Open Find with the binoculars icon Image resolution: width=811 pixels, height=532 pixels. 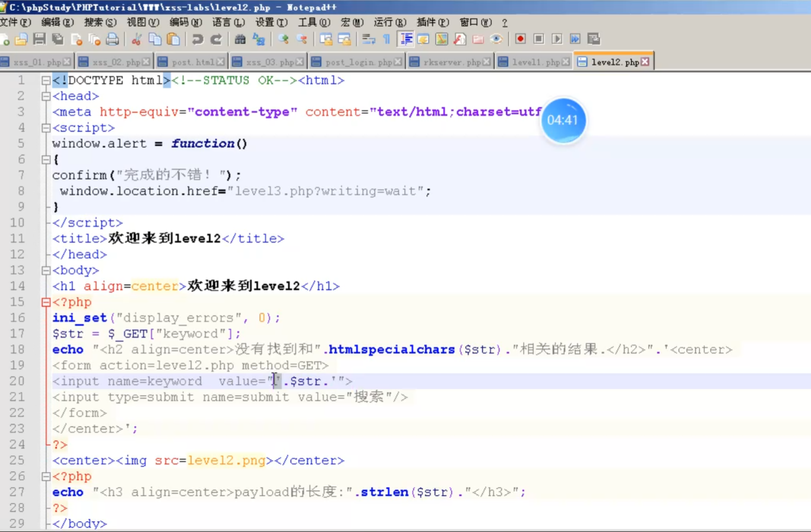(x=240, y=39)
